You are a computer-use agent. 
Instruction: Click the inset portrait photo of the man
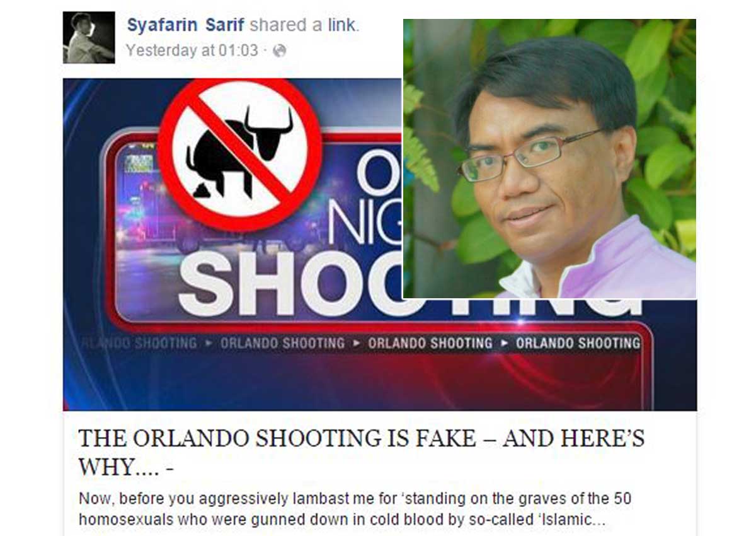point(549,158)
